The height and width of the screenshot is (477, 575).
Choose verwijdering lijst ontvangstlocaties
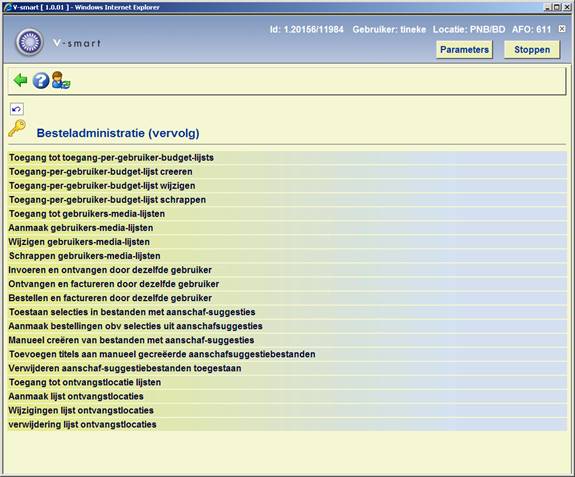[287, 425]
